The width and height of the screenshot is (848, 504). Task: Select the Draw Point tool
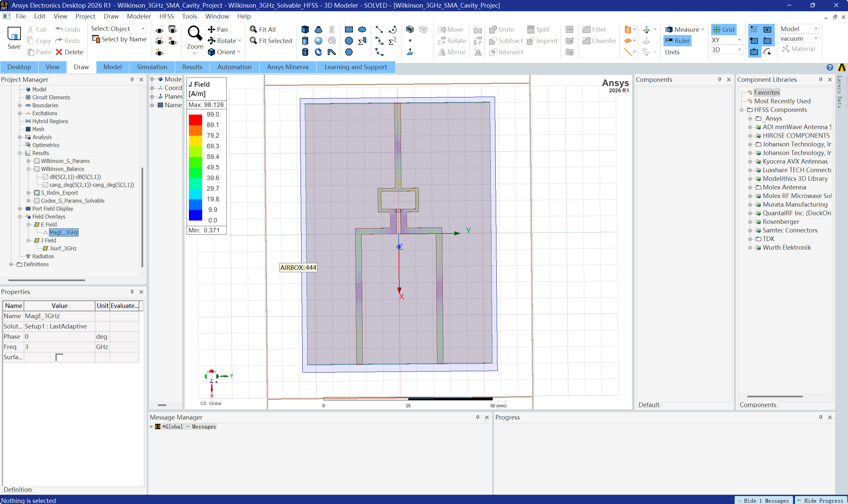click(410, 41)
